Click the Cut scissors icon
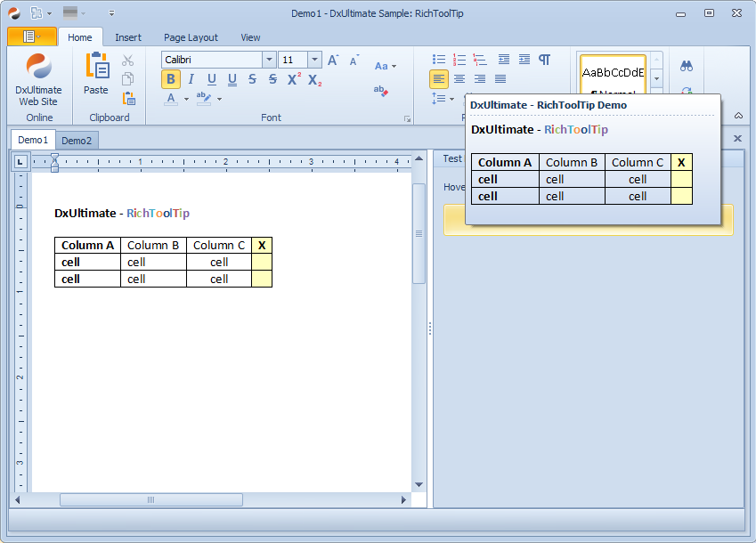This screenshot has width=756, height=543. [127, 61]
